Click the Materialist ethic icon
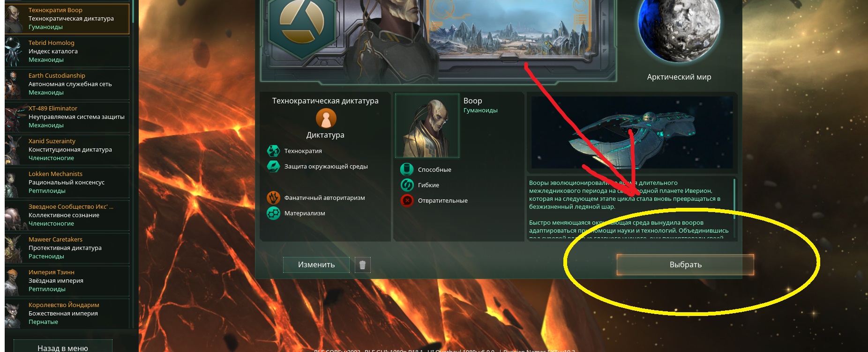 [x=273, y=213]
